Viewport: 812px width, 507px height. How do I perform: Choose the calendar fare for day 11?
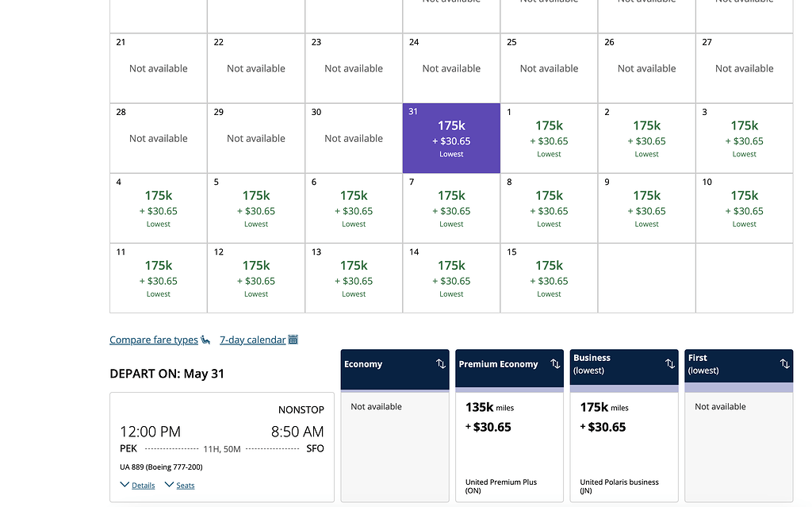(159, 278)
